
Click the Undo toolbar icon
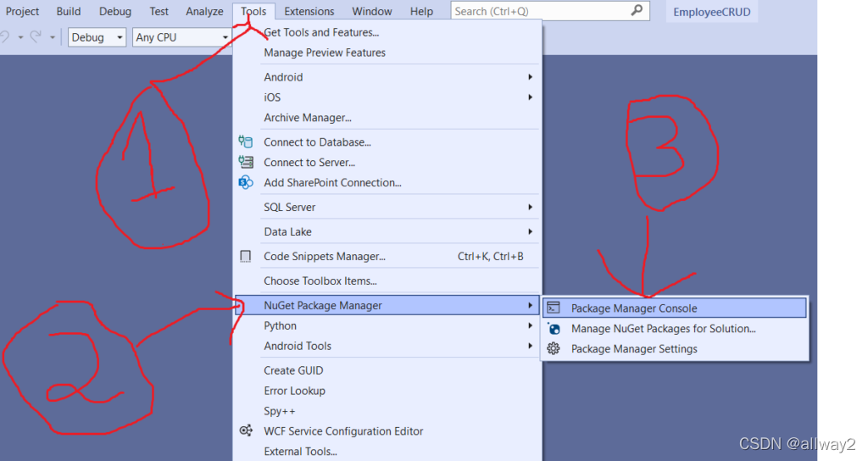(5, 37)
